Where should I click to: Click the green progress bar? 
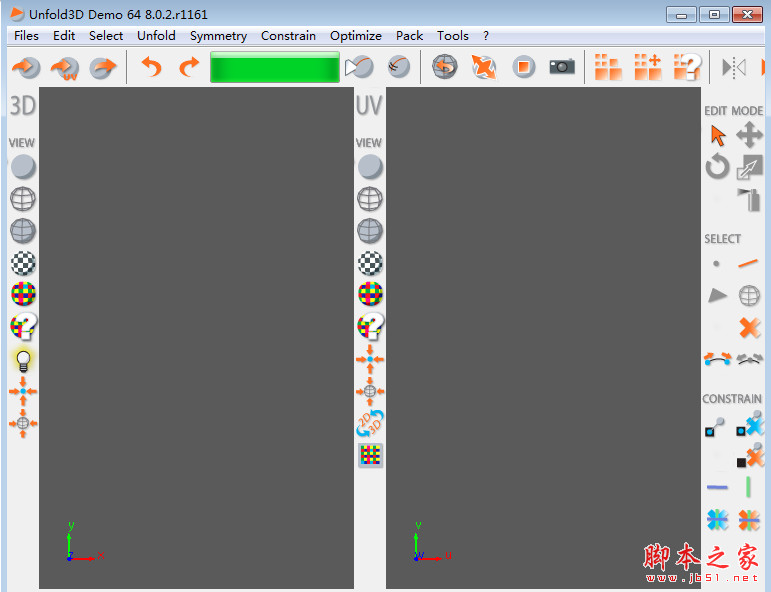click(x=275, y=67)
